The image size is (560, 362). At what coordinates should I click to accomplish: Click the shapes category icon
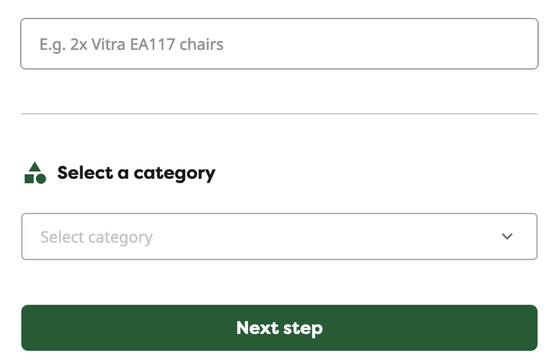coord(35,173)
